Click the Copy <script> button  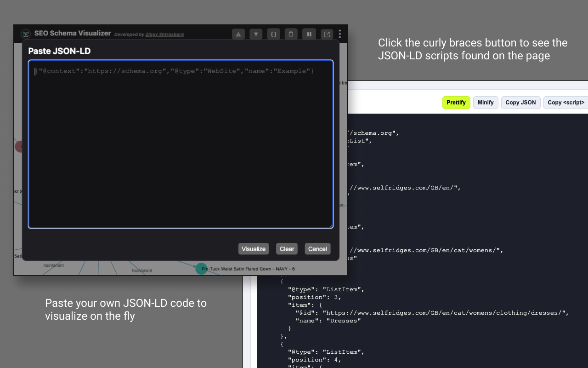[566, 103]
